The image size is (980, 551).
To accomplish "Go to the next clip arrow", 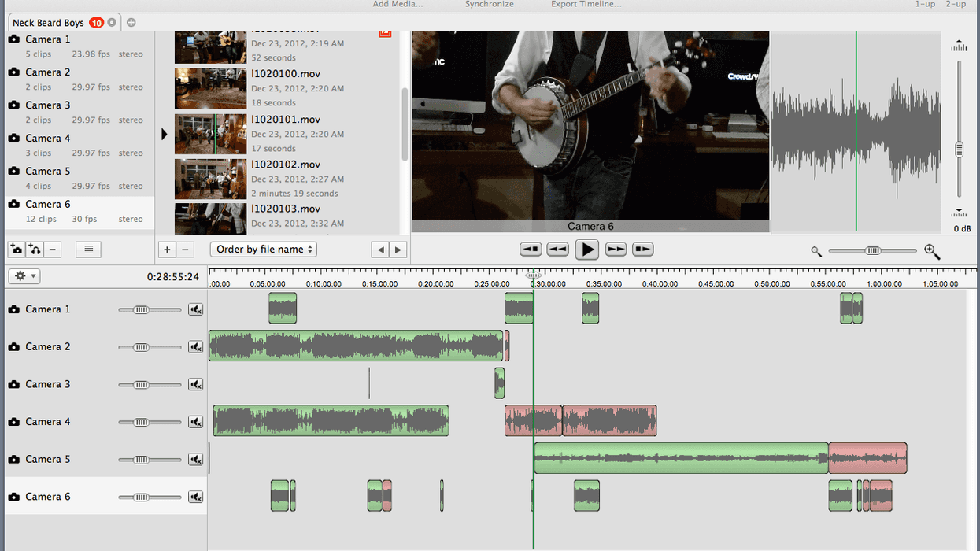I will point(398,250).
